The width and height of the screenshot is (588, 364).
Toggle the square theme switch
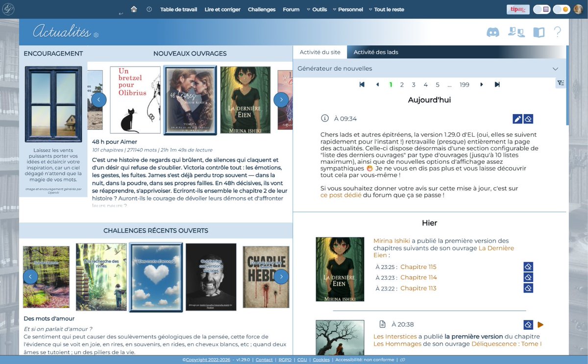(x=541, y=9)
